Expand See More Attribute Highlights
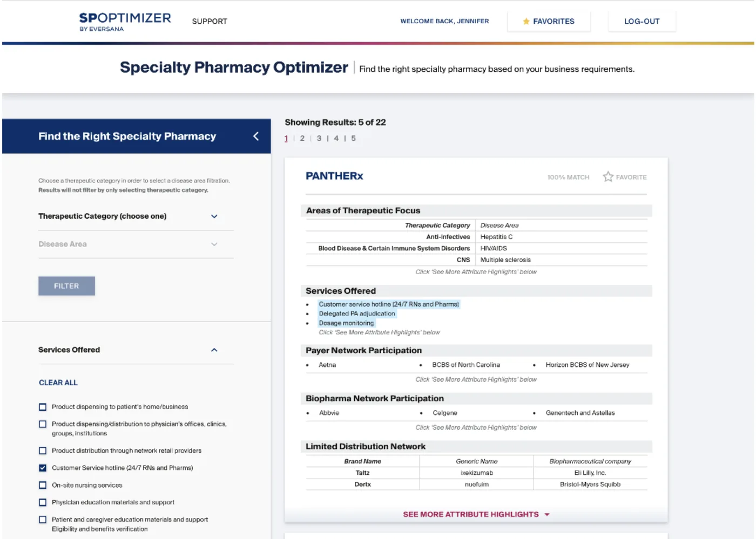756x539 pixels. click(476, 515)
